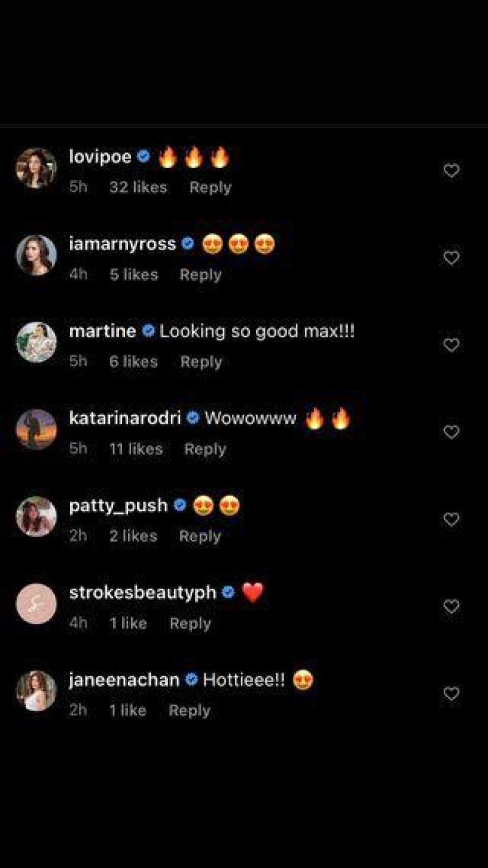Like lovipoe's fire emoji comment

pos(451,171)
